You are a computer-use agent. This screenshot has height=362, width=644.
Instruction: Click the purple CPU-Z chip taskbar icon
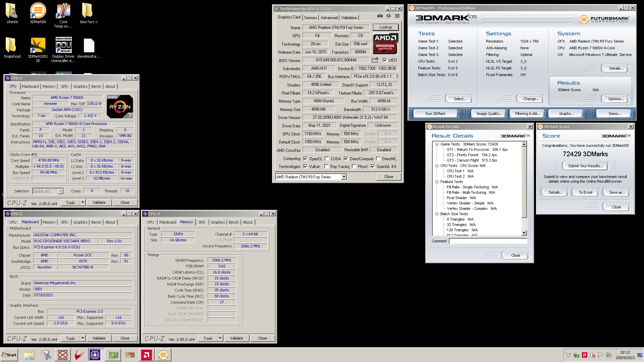coord(95,355)
